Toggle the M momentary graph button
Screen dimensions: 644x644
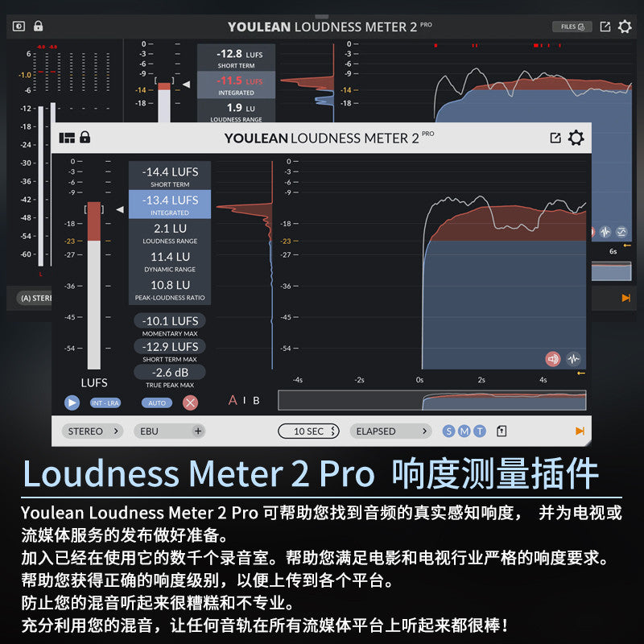pyautogui.click(x=464, y=431)
